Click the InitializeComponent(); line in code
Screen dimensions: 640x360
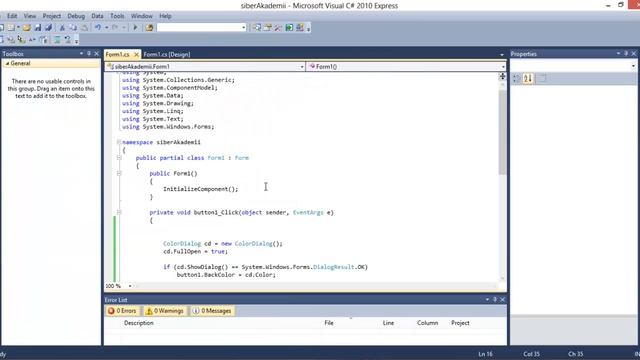click(200, 189)
